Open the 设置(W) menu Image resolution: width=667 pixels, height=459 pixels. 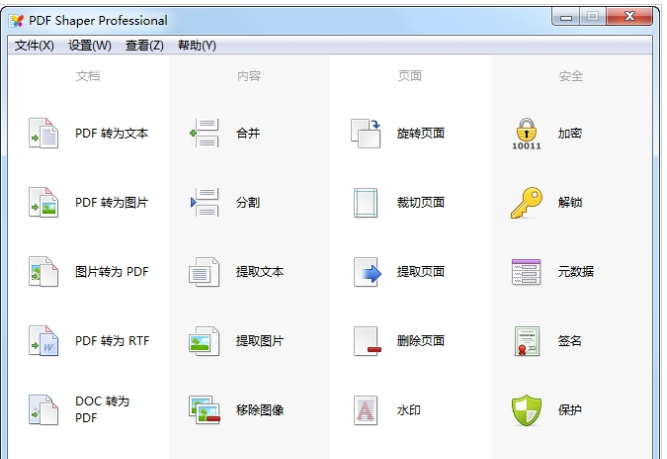pyautogui.click(x=90, y=45)
